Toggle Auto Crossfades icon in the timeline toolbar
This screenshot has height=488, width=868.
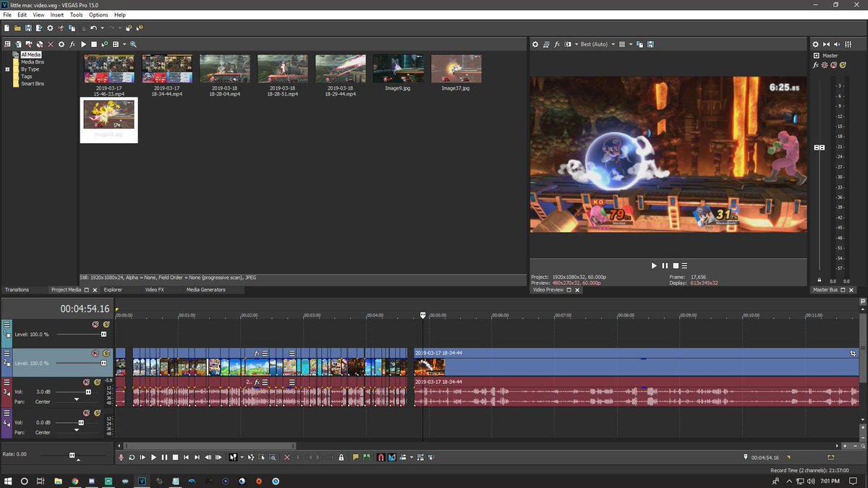[x=391, y=458]
